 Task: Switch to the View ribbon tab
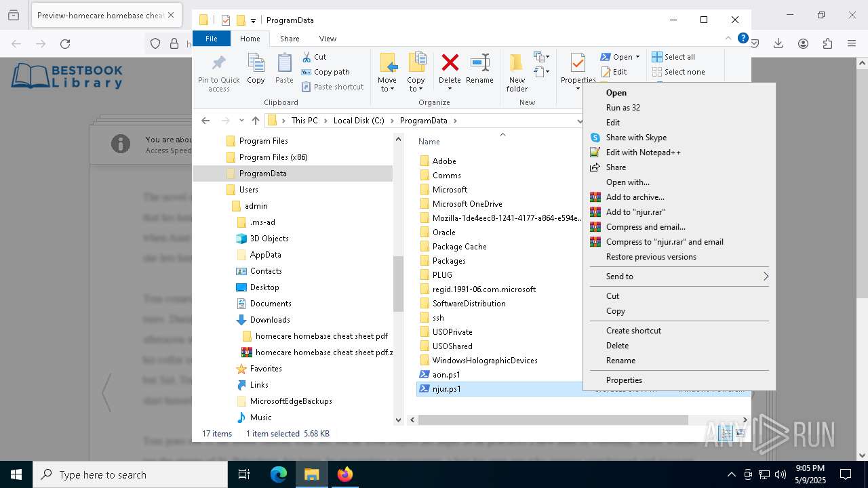pyautogui.click(x=328, y=39)
